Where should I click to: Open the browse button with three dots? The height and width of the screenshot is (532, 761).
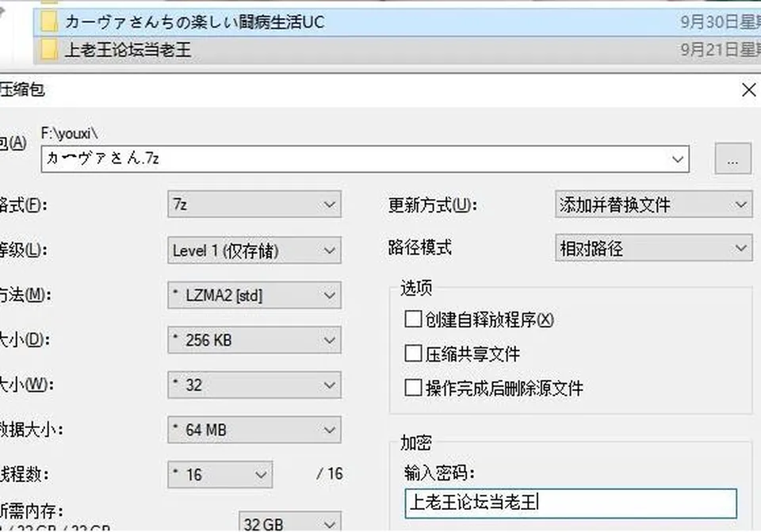[732, 159]
